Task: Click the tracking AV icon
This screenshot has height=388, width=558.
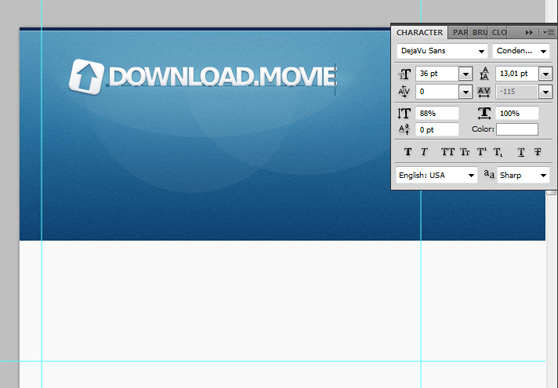Action: (484, 92)
